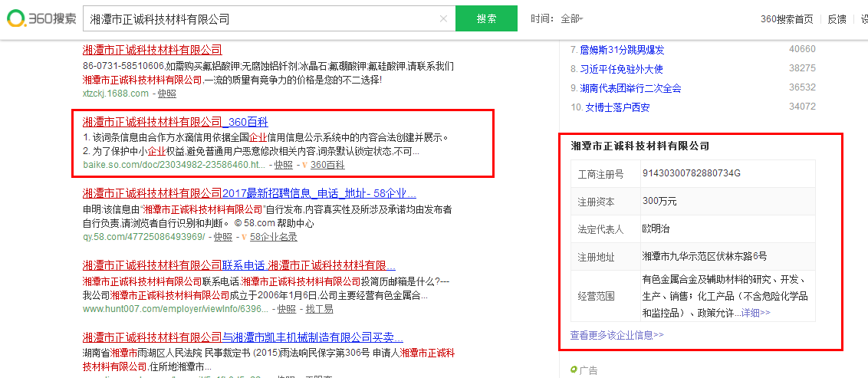The image size is (868, 378).
Task: Open 与湘潭市凯丰机械制造有限公司买卖 result
Action: tap(243, 337)
